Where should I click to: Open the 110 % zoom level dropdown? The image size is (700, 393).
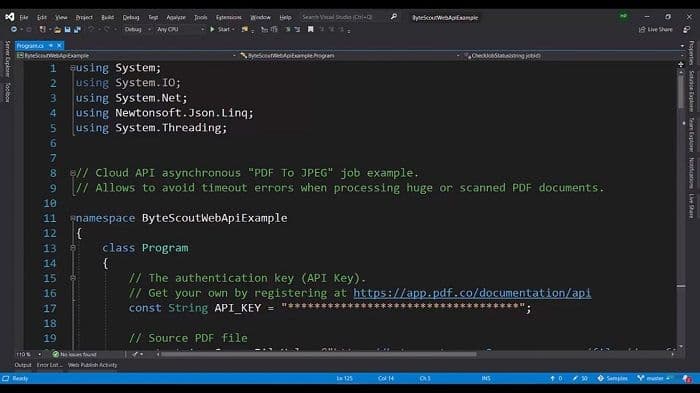coord(29,354)
